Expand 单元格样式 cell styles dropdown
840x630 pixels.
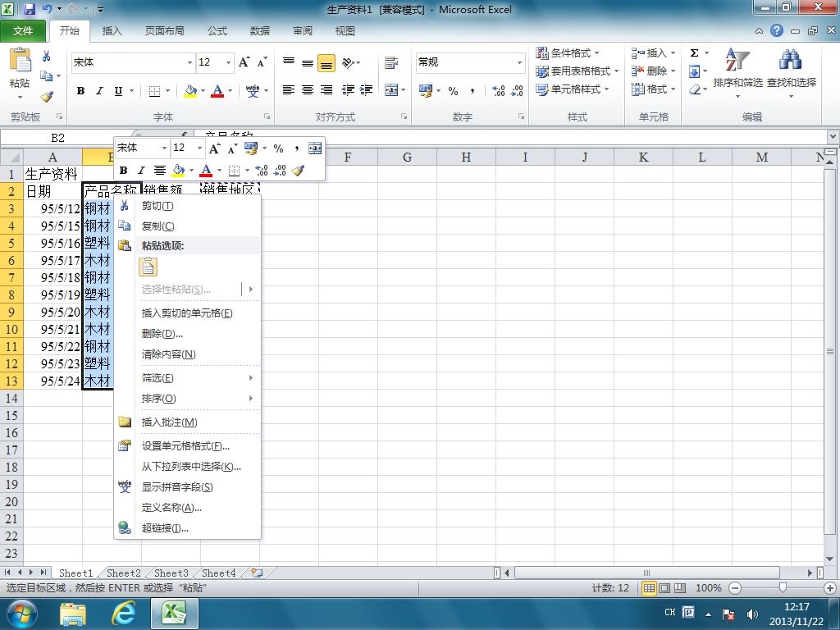coord(606,89)
